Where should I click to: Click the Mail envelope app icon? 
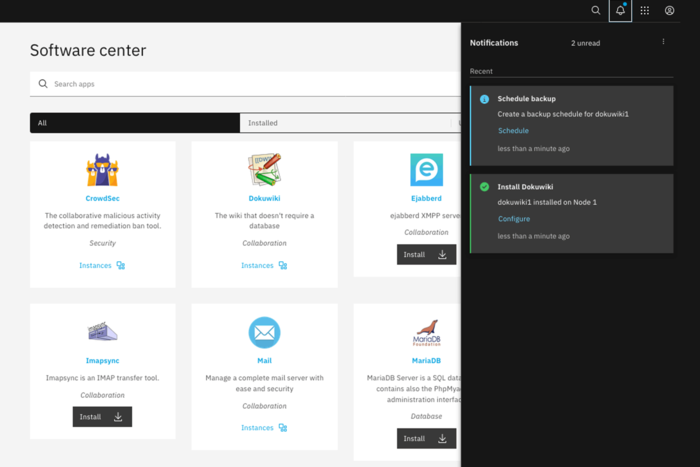264,332
